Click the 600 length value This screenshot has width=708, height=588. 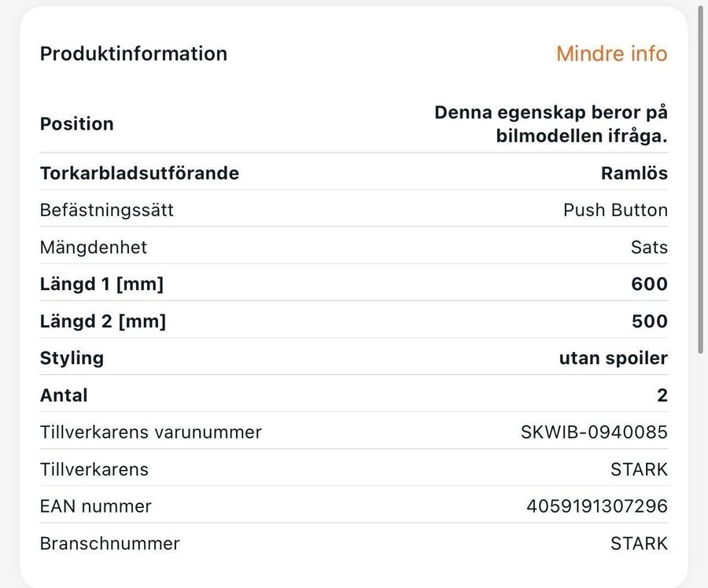click(x=649, y=284)
